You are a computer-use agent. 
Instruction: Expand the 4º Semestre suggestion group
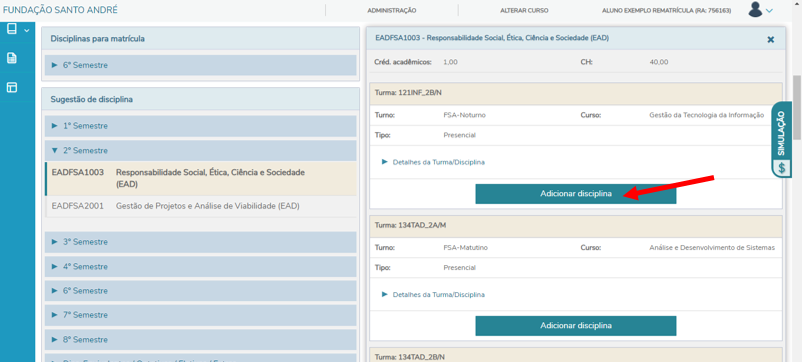pos(200,266)
